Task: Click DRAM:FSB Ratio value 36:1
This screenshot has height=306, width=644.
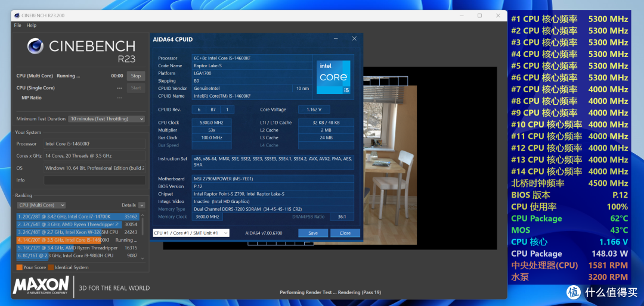Action: pyautogui.click(x=341, y=217)
